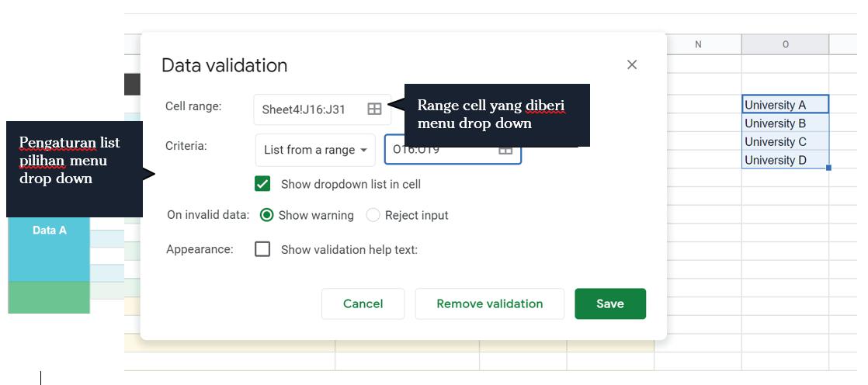868x385 pixels.
Task: Select the Reject input radio option
Action: point(373,215)
